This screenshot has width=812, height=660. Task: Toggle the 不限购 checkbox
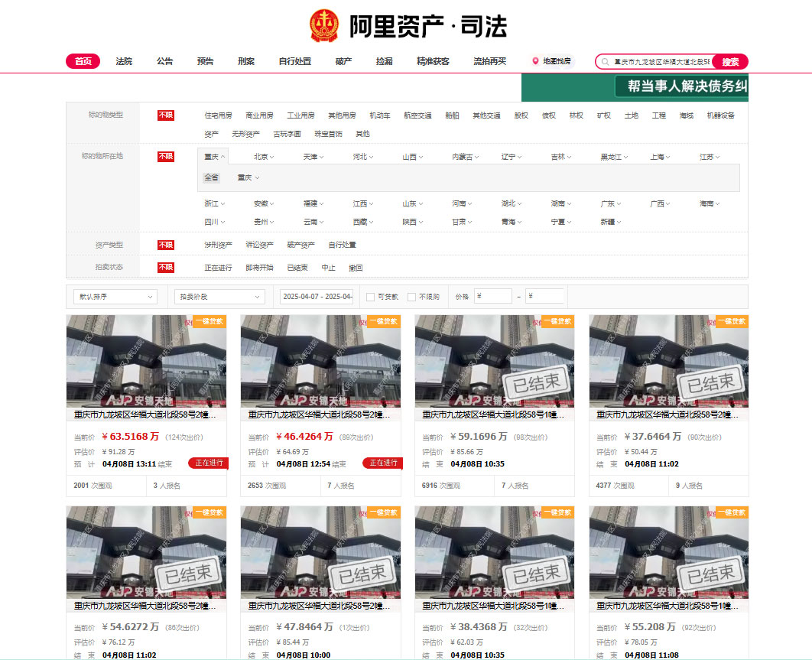click(412, 297)
